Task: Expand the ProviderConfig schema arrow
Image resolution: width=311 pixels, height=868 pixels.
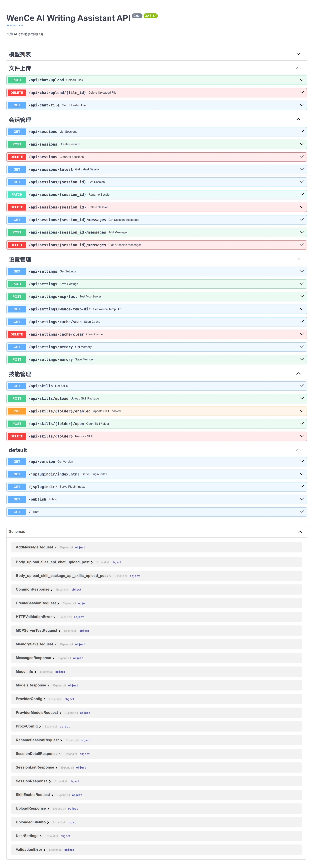Action: click(45, 699)
